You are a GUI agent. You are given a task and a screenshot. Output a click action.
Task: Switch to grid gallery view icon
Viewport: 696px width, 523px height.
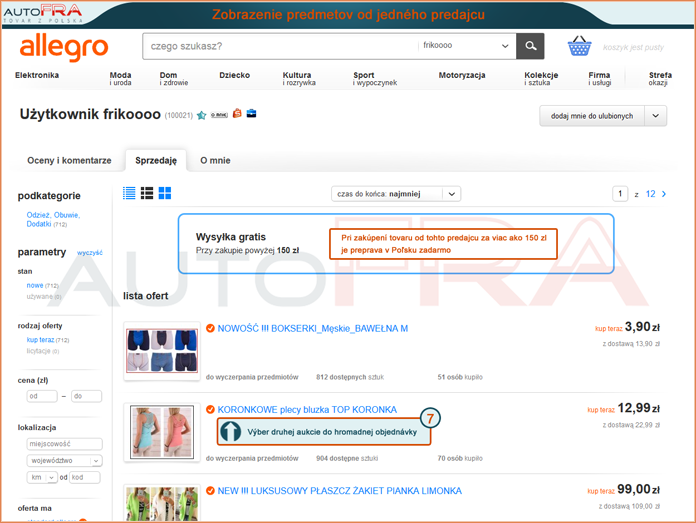click(165, 193)
